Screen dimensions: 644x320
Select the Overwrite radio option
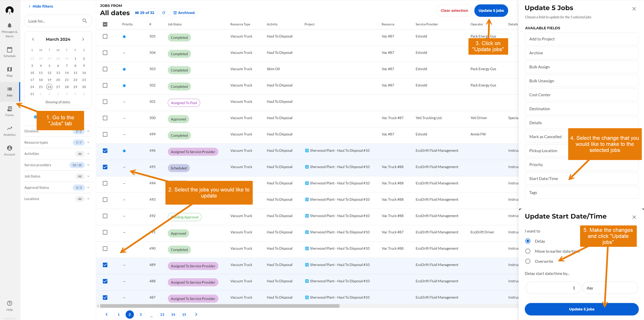[528, 261]
